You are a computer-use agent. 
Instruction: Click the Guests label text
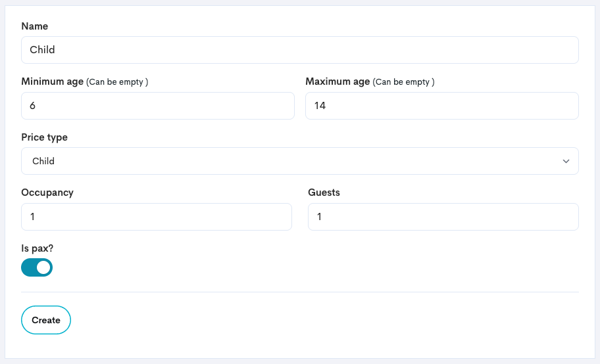point(324,193)
